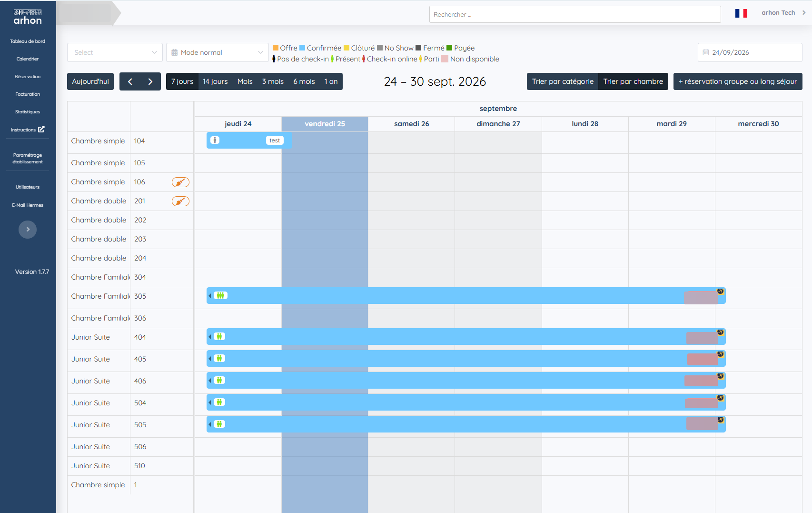Click guest icon on room 104 booking
This screenshot has width=812, height=513.
tap(215, 140)
